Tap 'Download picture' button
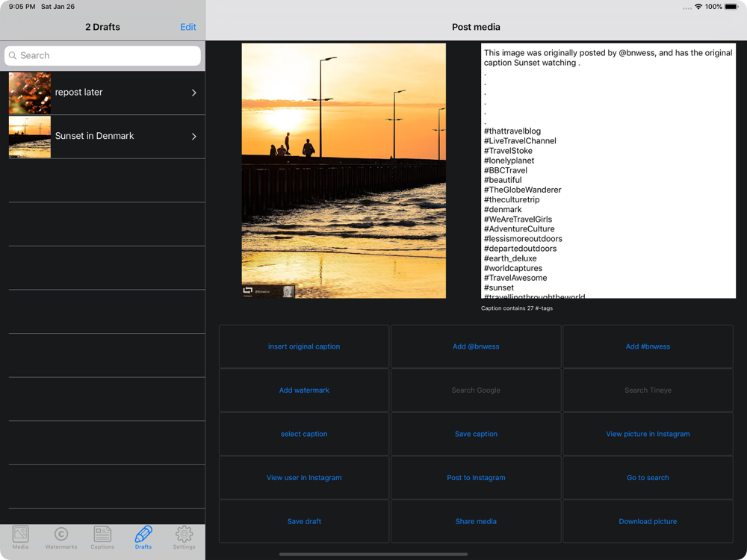 tap(648, 521)
